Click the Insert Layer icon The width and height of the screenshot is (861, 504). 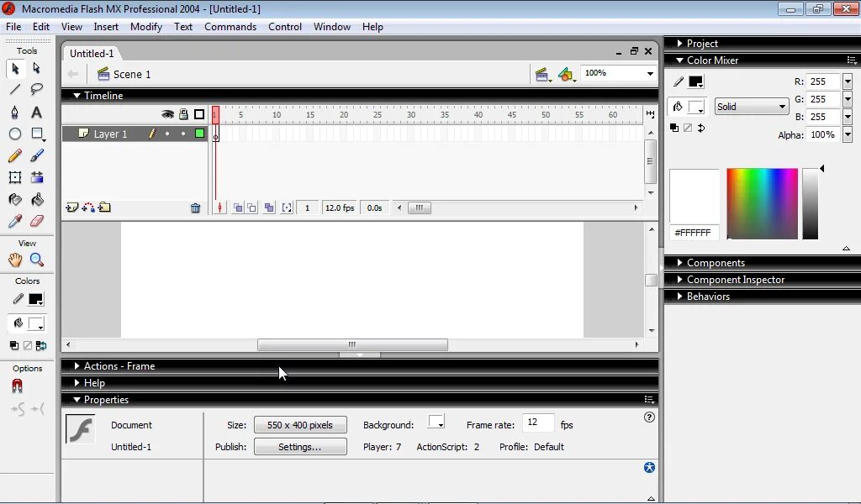pyautogui.click(x=72, y=207)
